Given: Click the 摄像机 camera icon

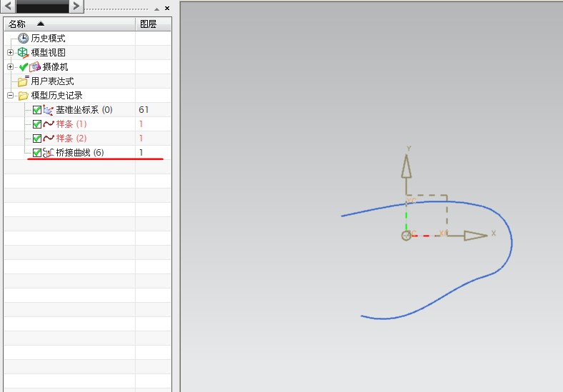Looking at the screenshot, I should 35,67.
